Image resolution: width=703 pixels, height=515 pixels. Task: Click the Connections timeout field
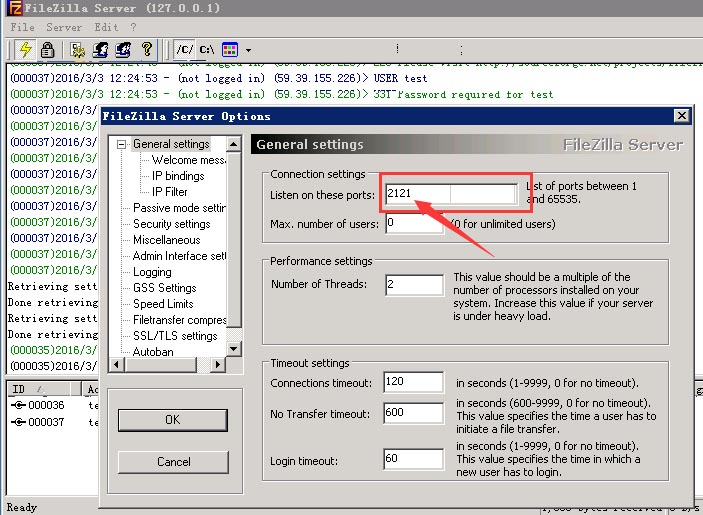[x=414, y=382]
